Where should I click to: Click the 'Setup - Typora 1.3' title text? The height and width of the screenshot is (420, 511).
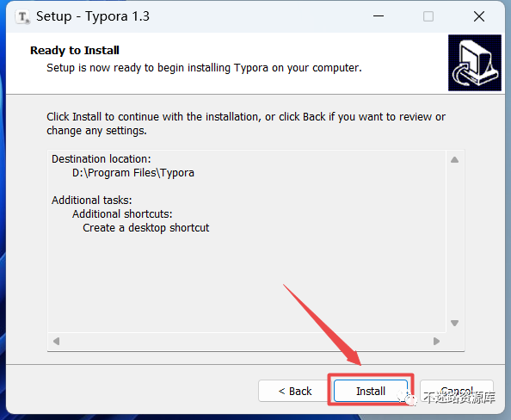click(93, 16)
